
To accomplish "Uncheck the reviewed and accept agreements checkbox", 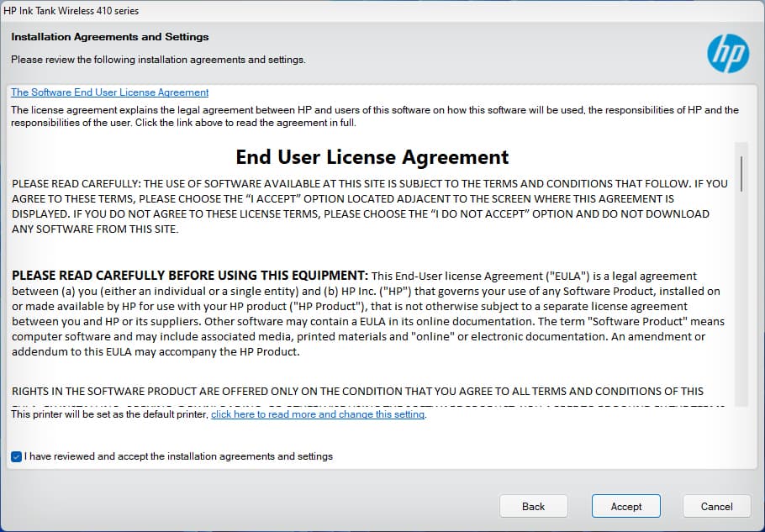I will tap(16, 456).
